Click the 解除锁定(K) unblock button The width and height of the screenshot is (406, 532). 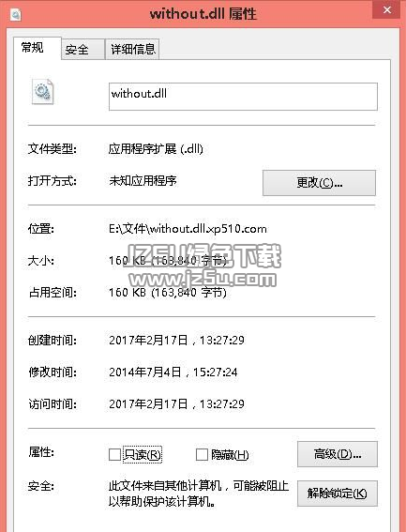click(338, 494)
